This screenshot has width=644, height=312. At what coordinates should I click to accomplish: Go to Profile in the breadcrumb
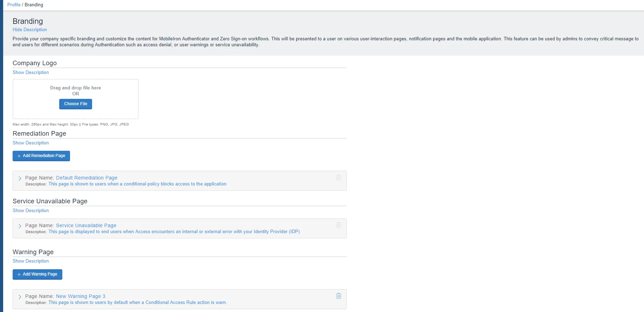(x=14, y=5)
